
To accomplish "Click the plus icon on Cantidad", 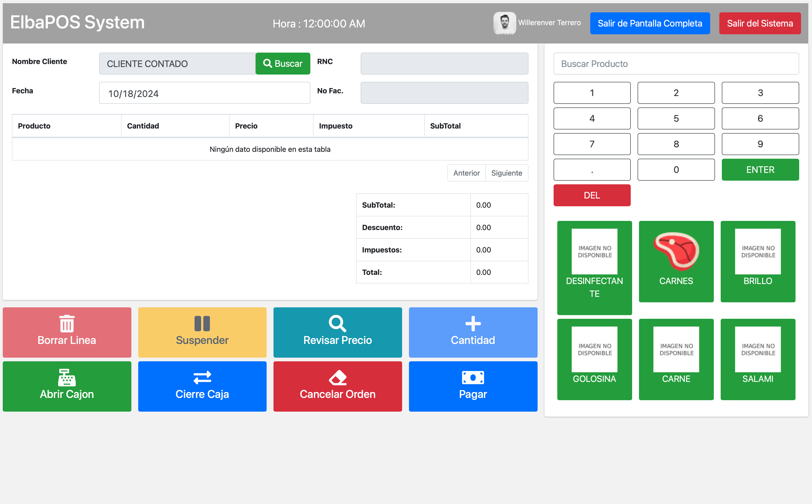I will tap(472, 323).
